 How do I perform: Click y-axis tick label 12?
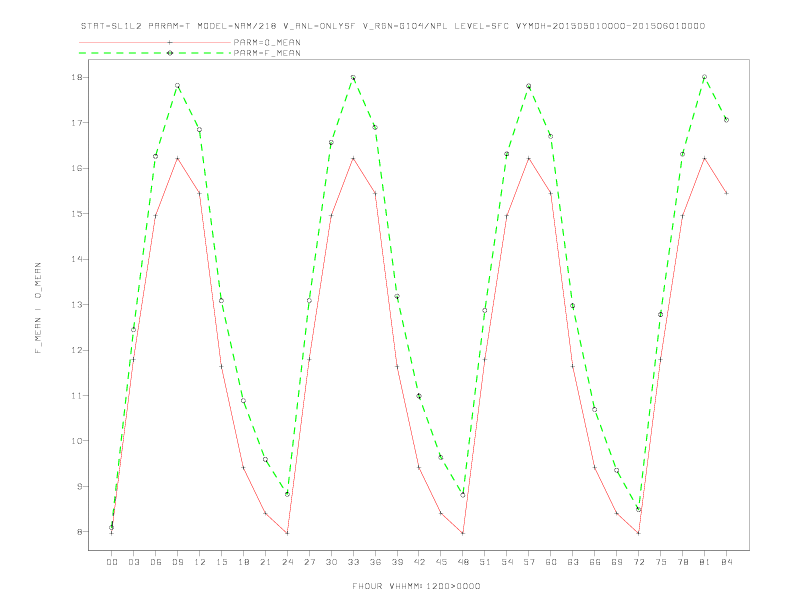(77, 350)
